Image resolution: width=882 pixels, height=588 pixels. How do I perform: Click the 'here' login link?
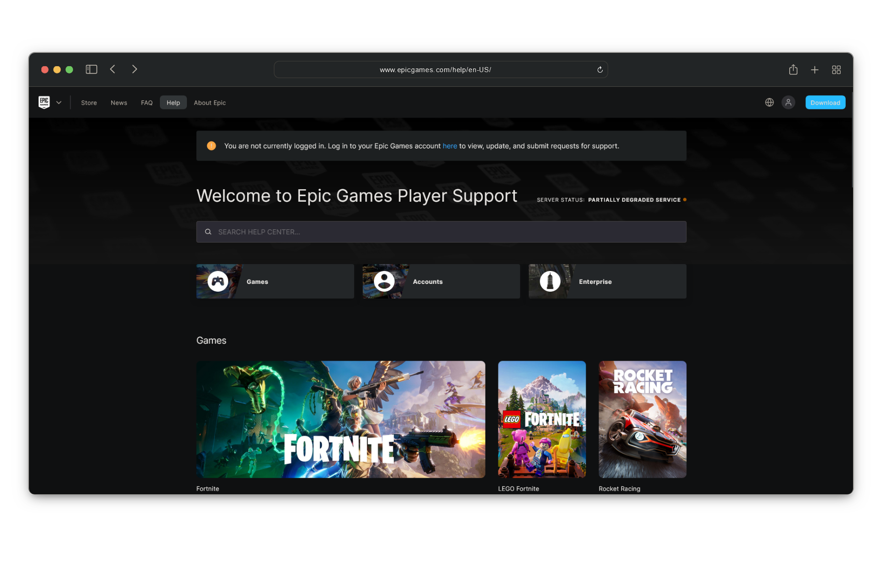click(450, 146)
